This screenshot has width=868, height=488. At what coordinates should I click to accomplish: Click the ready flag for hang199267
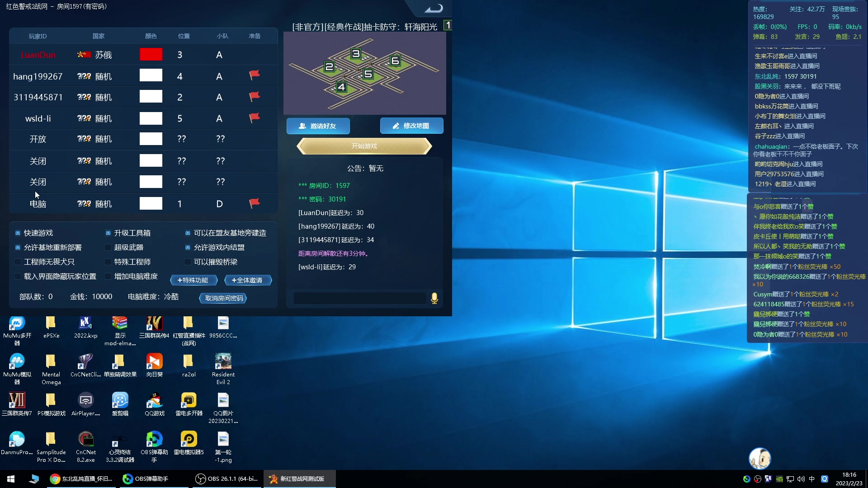255,75
